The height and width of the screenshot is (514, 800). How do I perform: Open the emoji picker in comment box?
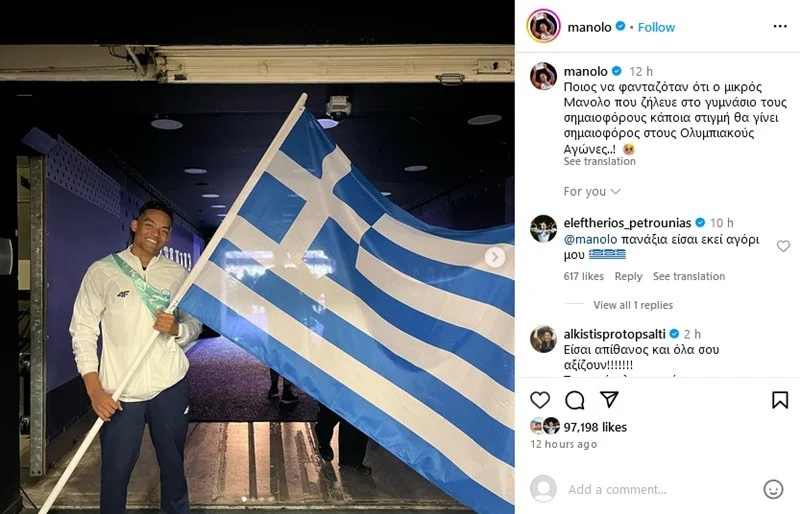click(x=773, y=489)
